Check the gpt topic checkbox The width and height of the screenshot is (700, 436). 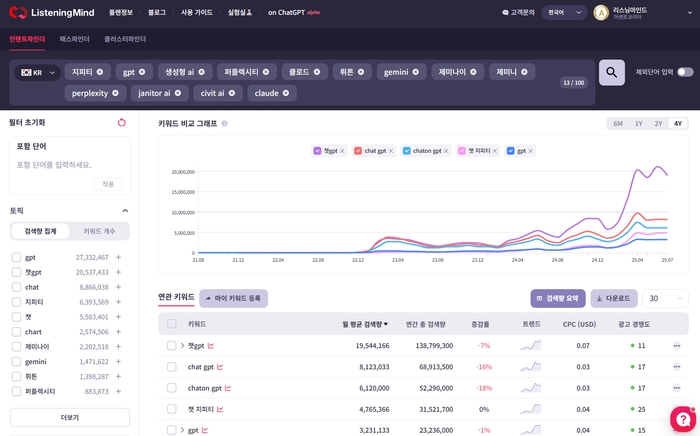pyautogui.click(x=17, y=257)
